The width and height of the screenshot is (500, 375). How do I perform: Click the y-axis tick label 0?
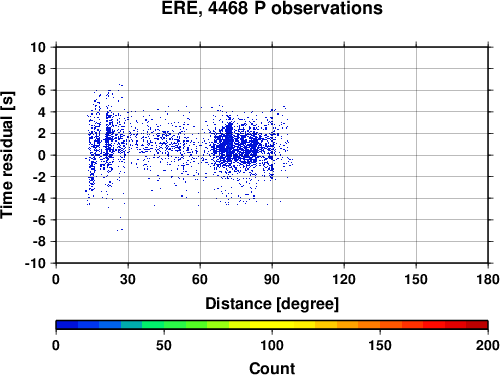point(42,155)
